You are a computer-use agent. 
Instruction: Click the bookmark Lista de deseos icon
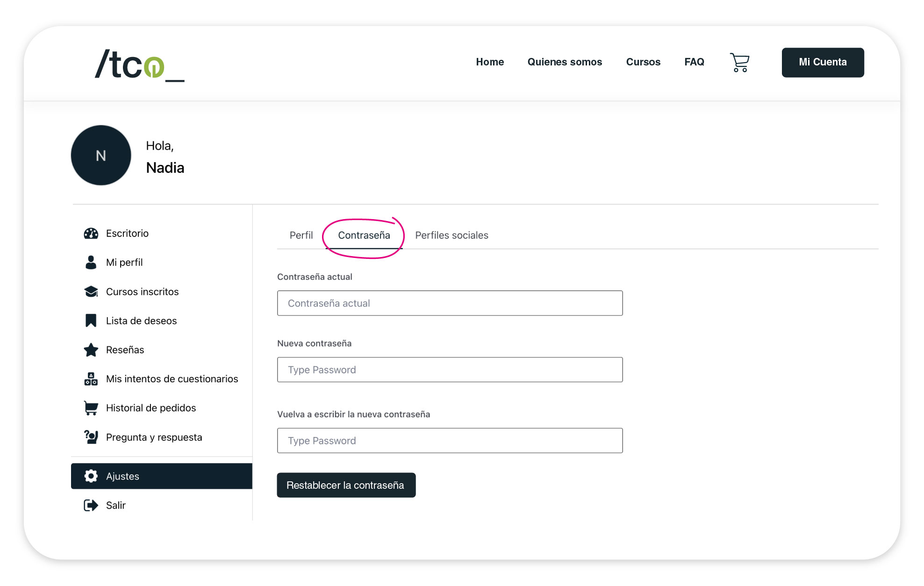coord(91,321)
